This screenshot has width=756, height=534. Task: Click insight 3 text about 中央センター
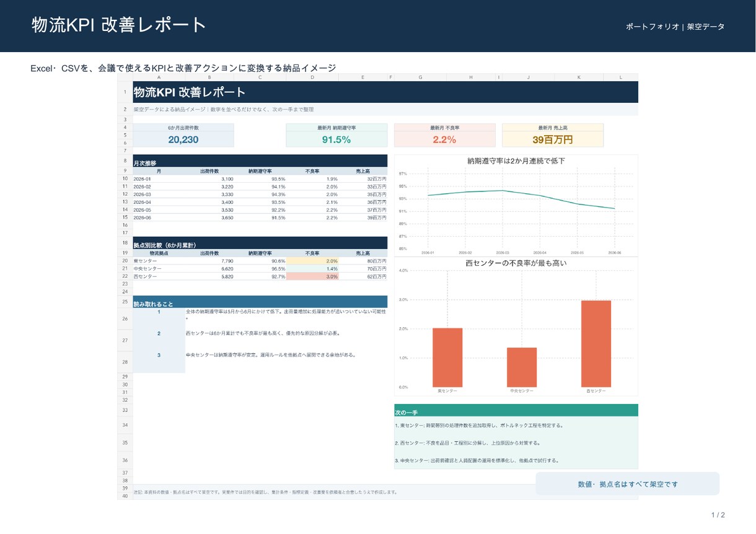click(x=270, y=355)
